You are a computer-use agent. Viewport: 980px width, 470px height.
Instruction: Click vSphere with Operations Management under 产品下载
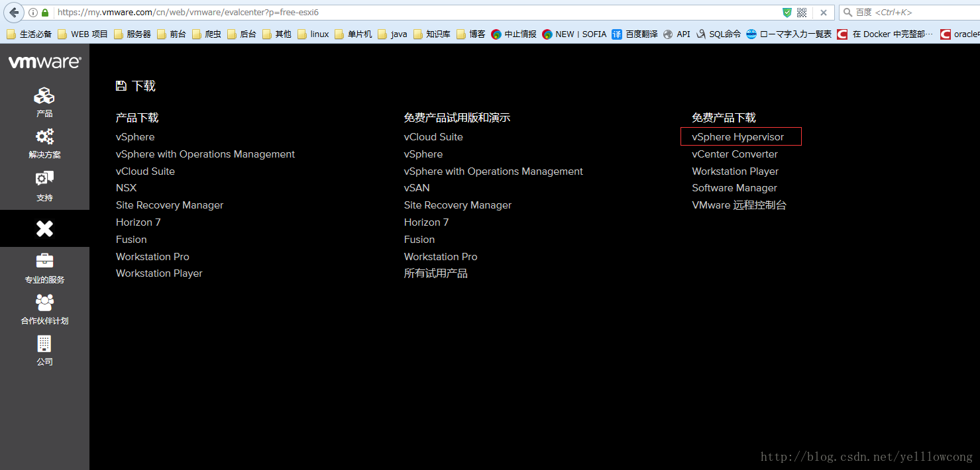[x=205, y=154]
